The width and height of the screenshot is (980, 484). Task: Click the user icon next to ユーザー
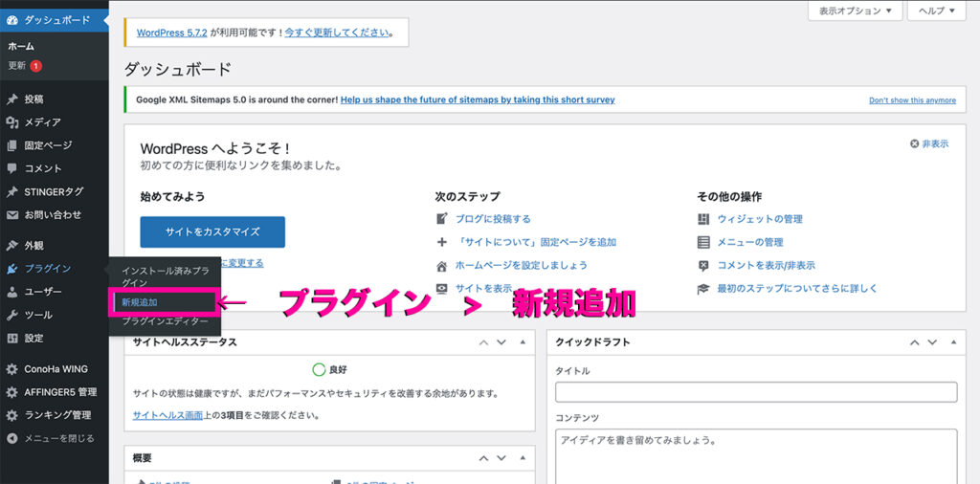[11, 292]
